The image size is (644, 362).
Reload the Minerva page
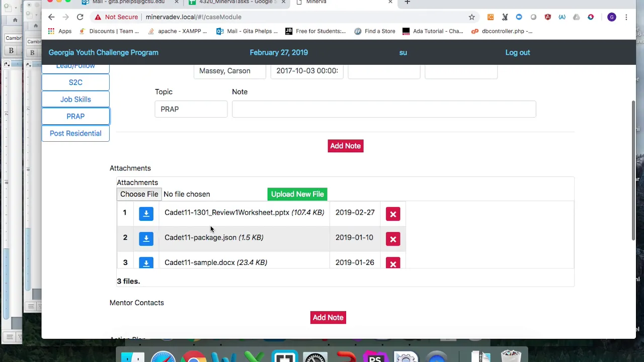pos(80,17)
